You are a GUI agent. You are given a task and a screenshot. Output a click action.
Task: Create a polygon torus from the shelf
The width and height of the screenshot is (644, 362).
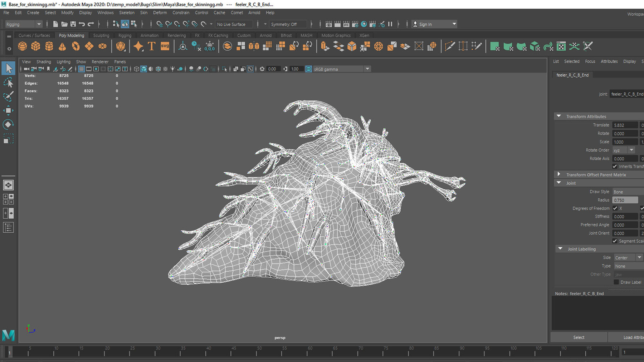coord(75,46)
